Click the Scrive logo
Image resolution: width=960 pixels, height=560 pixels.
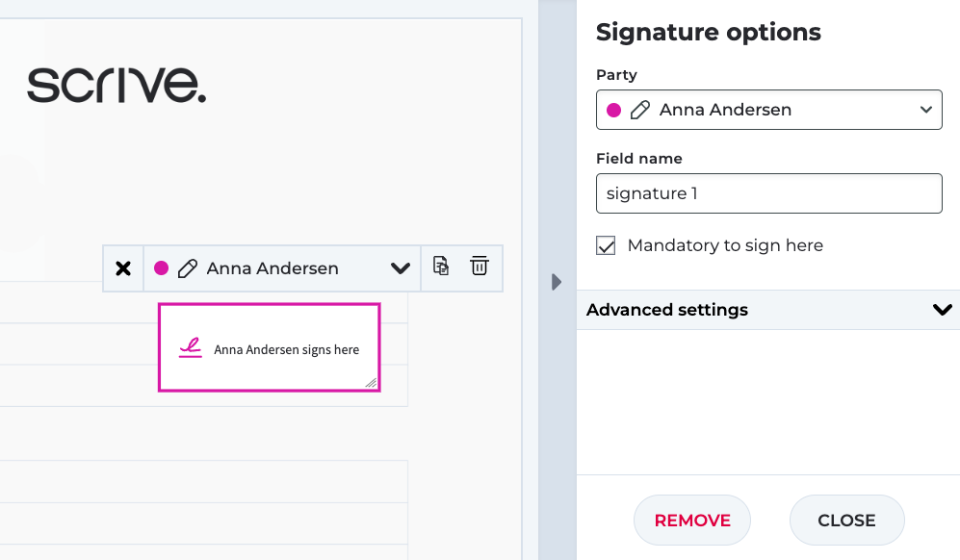pyautogui.click(x=117, y=85)
